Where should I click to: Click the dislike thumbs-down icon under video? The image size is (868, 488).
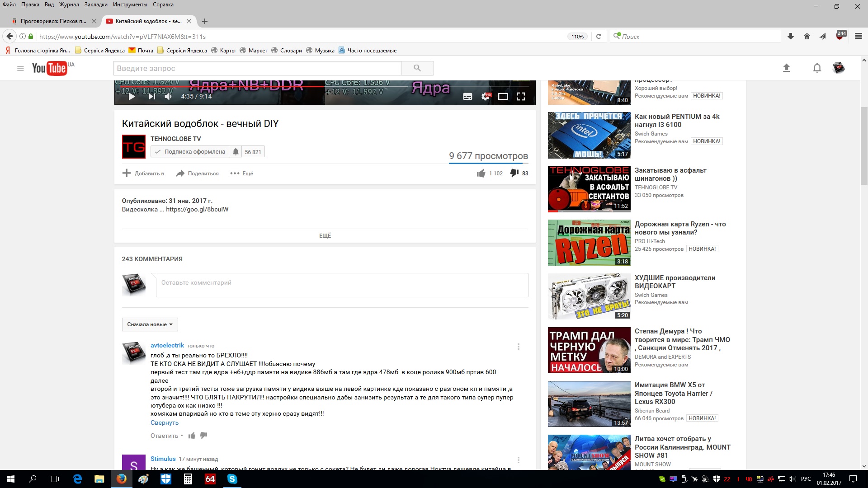514,173
